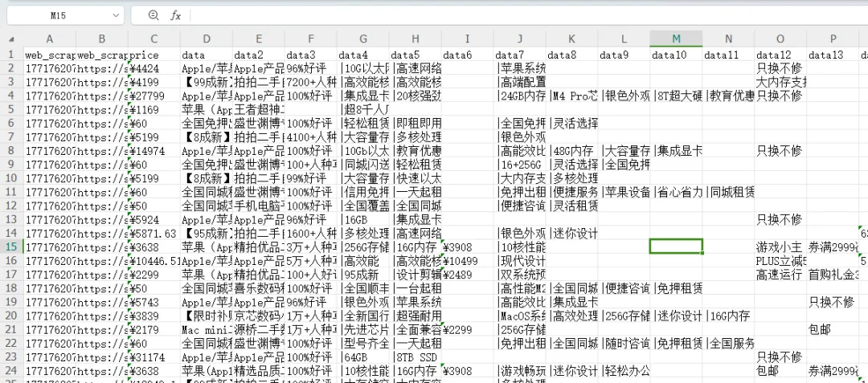
Task: Click the '|8T超大硬' cell
Action: coord(676,96)
